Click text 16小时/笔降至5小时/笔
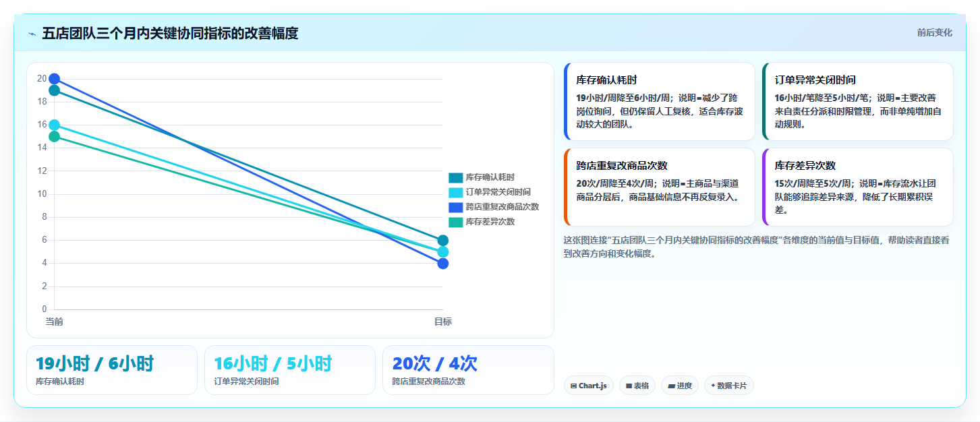Image resolution: width=980 pixels, height=422 pixels. (823, 98)
